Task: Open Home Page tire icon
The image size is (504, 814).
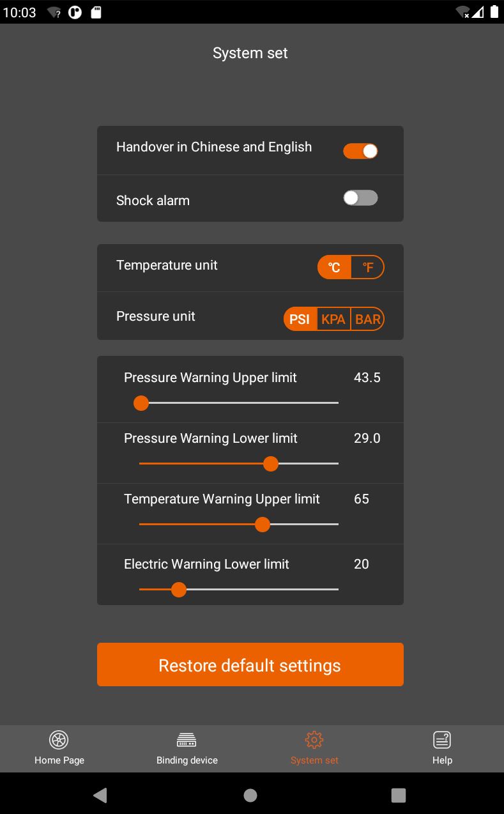Action: [59, 740]
